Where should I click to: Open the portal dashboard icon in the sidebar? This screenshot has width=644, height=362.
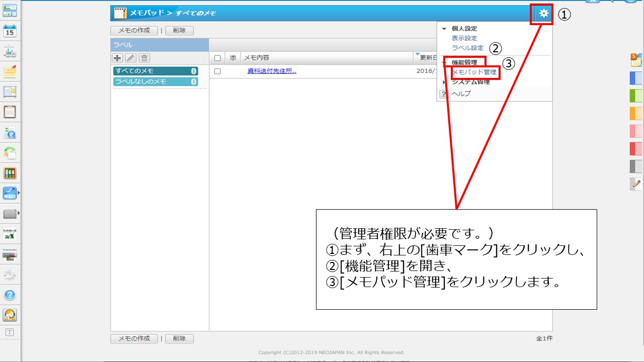[10, 10]
